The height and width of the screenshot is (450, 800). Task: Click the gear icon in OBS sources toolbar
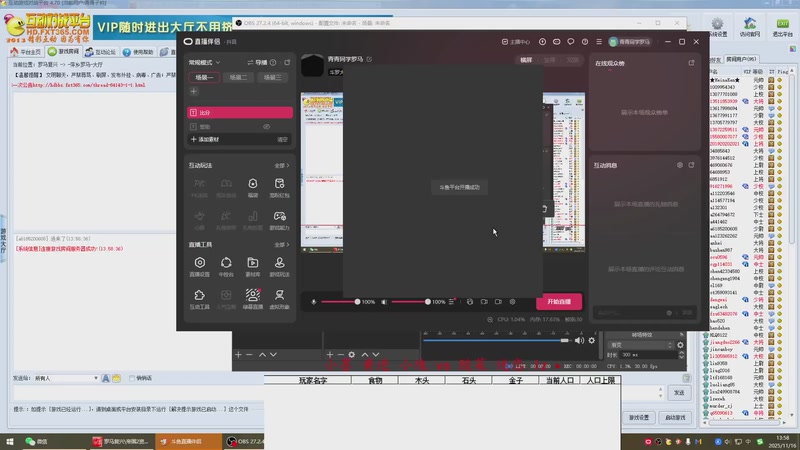click(x=352, y=355)
